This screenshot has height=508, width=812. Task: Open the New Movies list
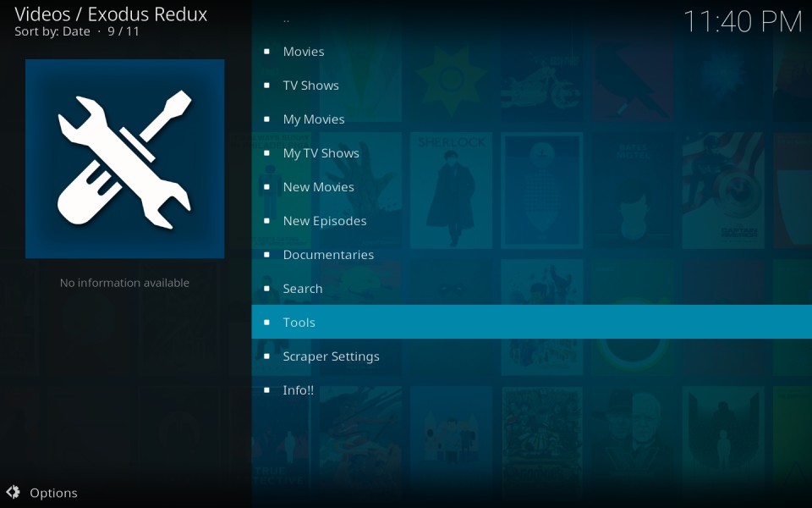[x=531, y=186]
